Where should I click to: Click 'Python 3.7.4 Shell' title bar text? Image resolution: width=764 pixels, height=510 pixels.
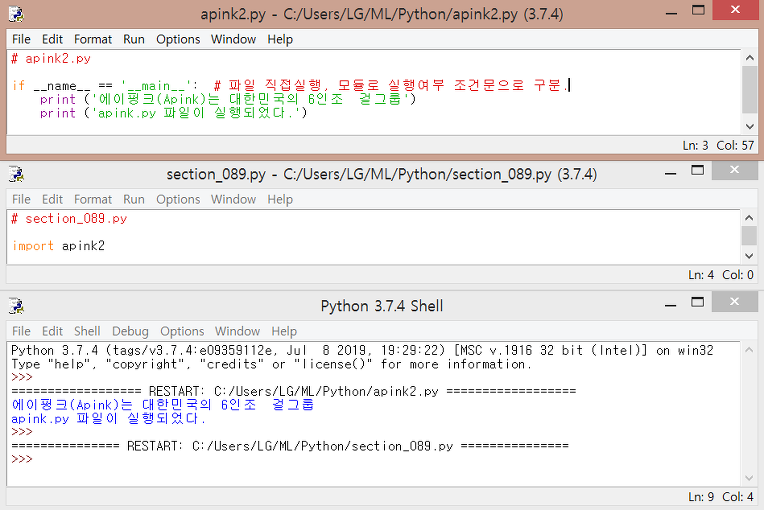point(382,306)
